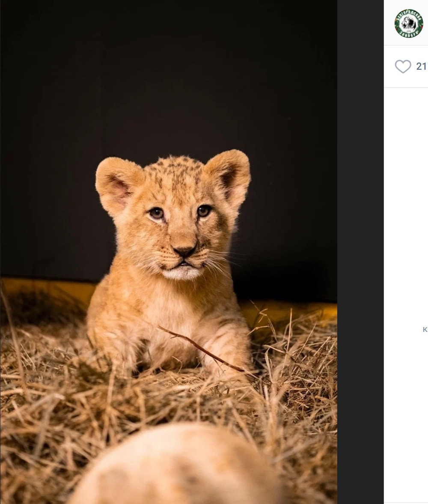
Task: Click the truncated 'К' comment text
Action: 425,329
